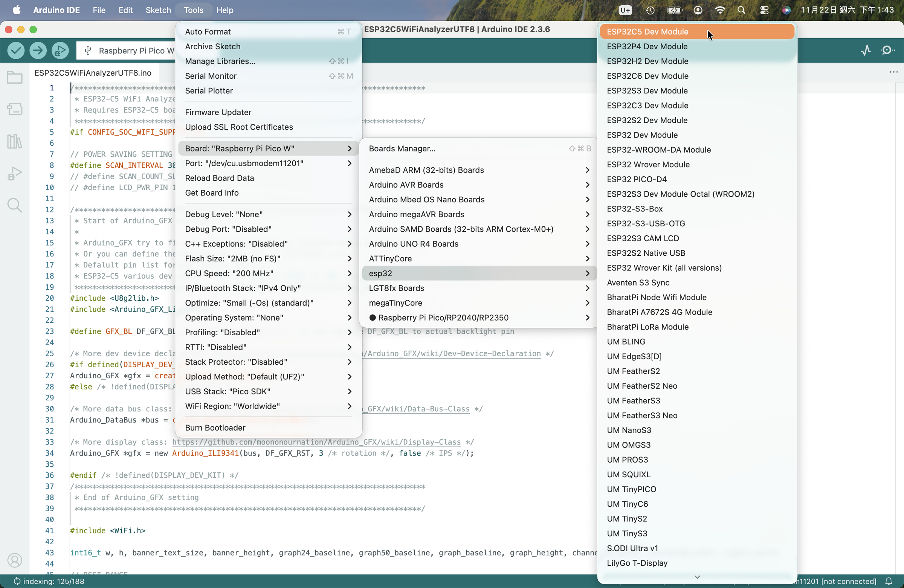The image size is (904, 588).
Task: Click the notification bell in status bar
Action: pyautogui.click(x=889, y=581)
